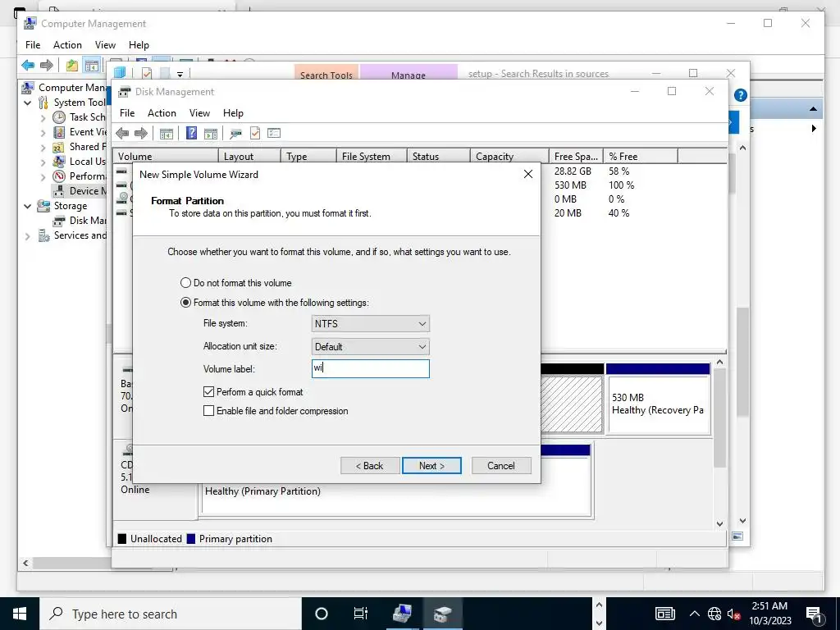Open the Allocation unit size dropdown
Image resolution: width=840 pixels, height=630 pixels.
point(370,347)
